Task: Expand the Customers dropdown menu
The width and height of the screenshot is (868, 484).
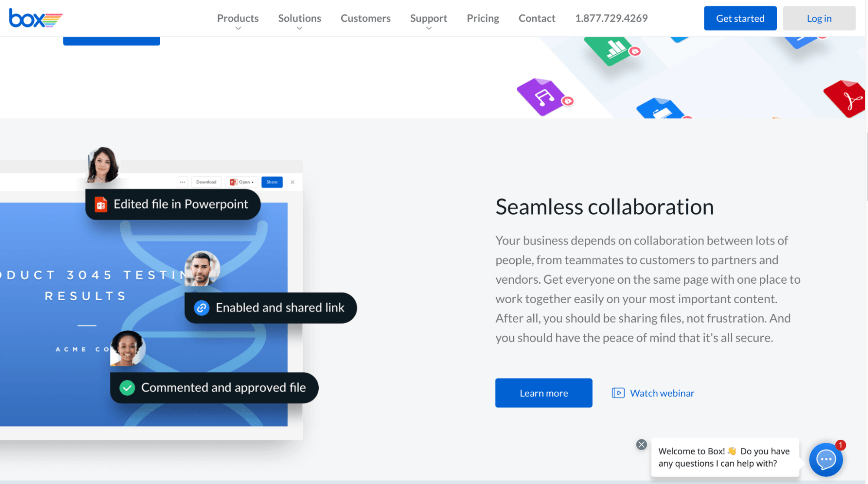Action: point(365,18)
